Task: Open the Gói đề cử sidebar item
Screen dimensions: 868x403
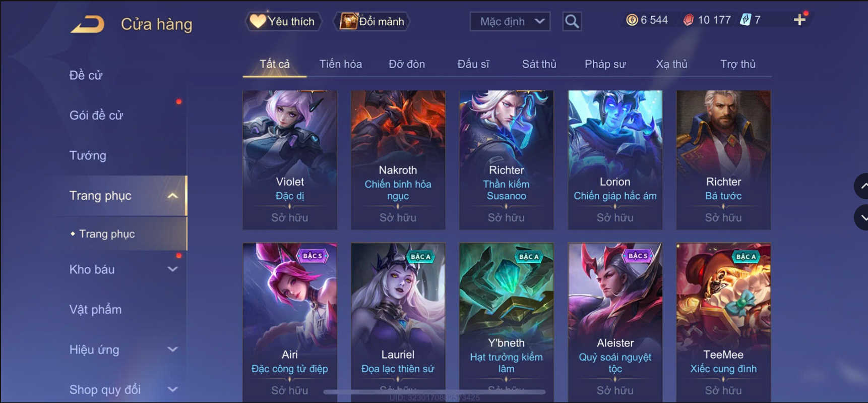Action: pos(96,115)
